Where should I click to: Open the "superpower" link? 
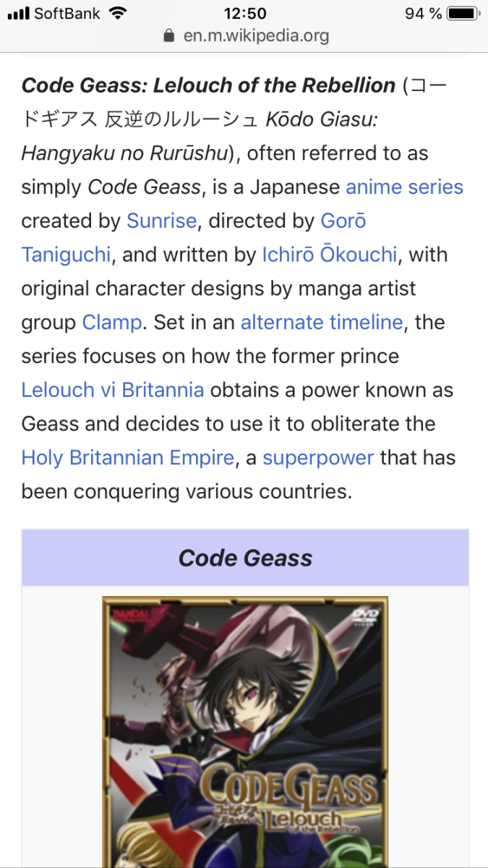coord(318,458)
